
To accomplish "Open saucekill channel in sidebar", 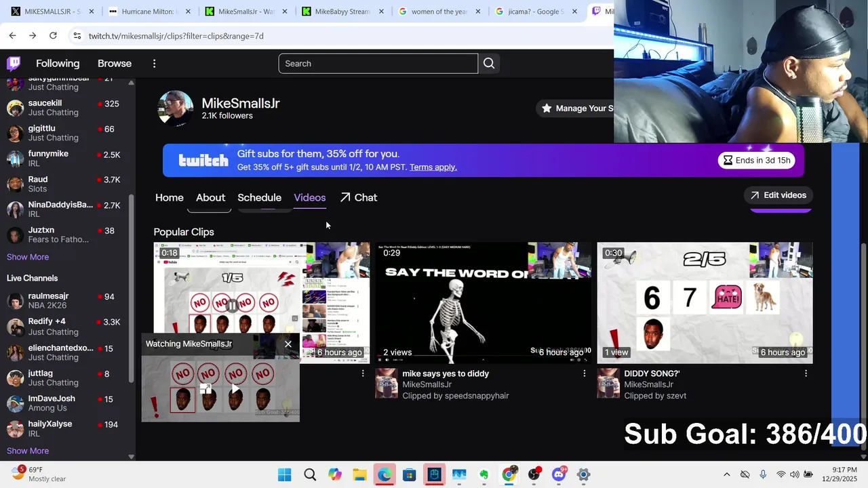I will point(64,108).
